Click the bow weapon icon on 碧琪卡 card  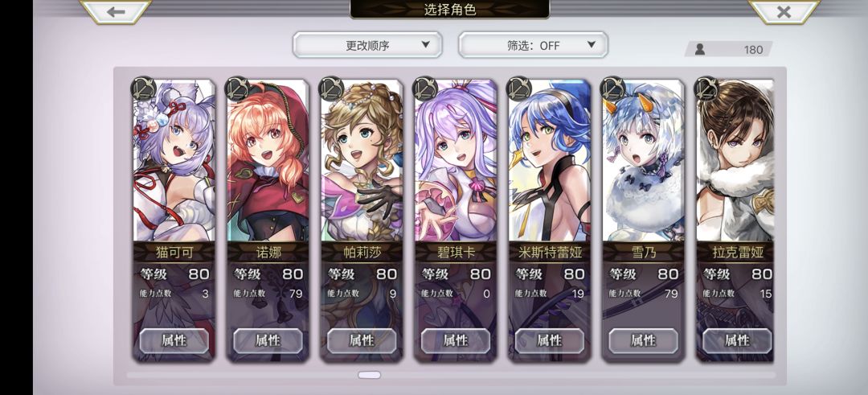coord(425,88)
